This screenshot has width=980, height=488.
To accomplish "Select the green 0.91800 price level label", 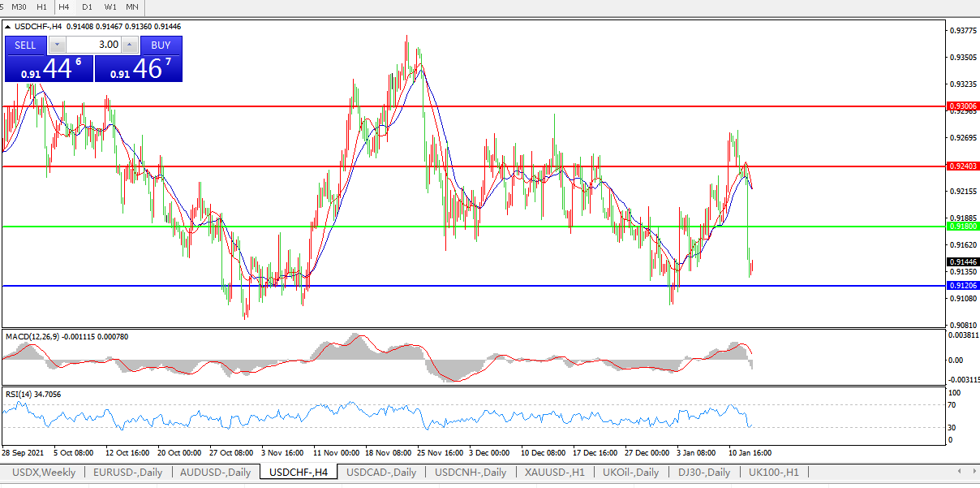I will 963,227.
